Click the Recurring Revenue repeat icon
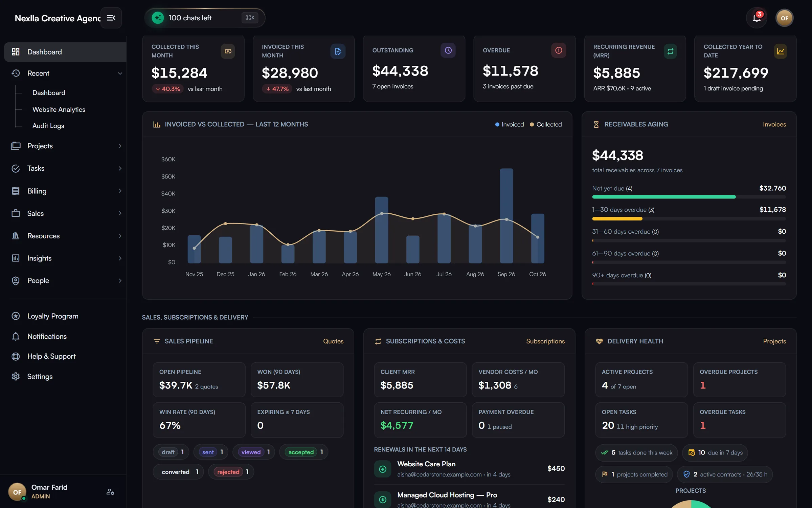Screen dimensions: 812x508 [x=670, y=51]
